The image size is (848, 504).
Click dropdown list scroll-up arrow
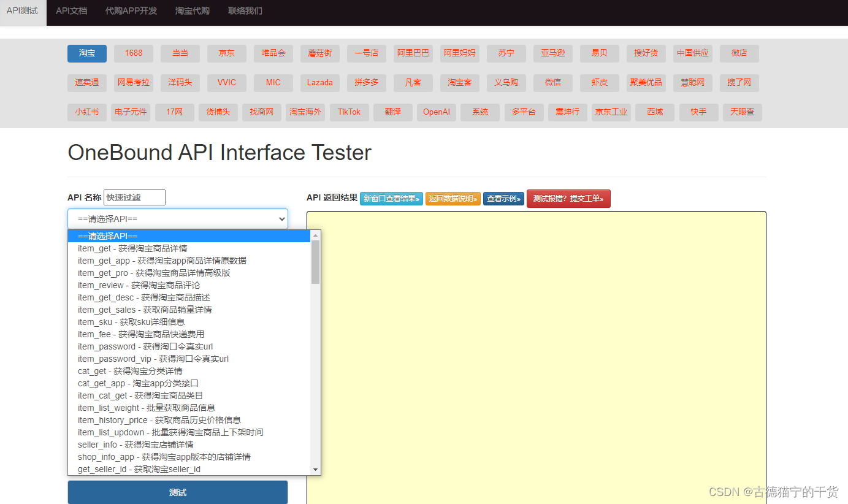click(315, 235)
